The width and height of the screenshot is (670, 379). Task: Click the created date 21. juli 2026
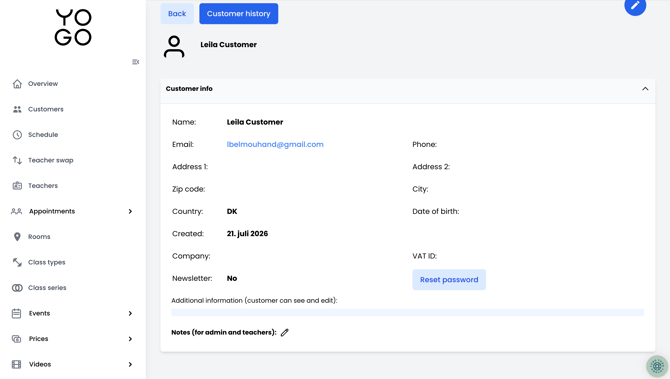247,234
